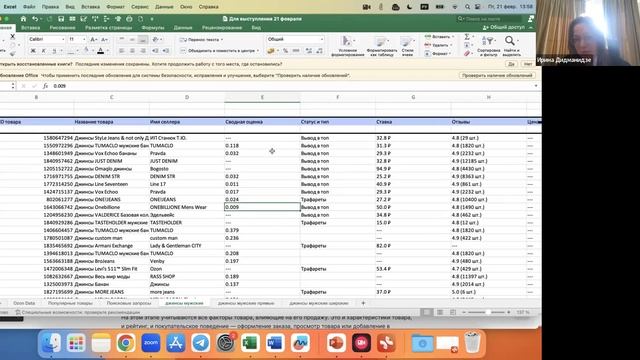640x360 pixels.
Task: Open the Рисование ribbon tab
Action: [62, 28]
